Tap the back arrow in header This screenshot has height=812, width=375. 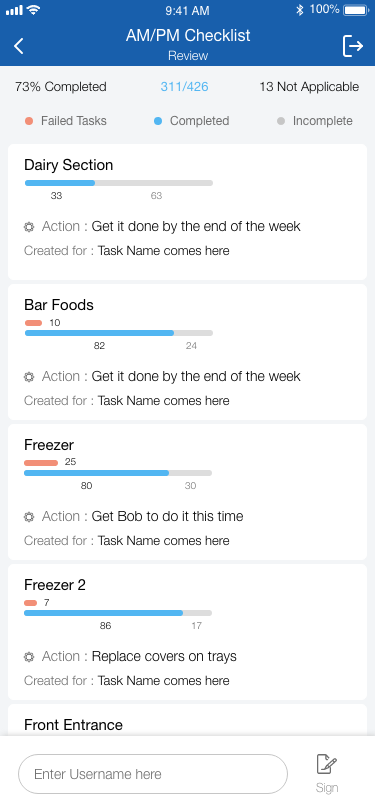tap(19, 46)
